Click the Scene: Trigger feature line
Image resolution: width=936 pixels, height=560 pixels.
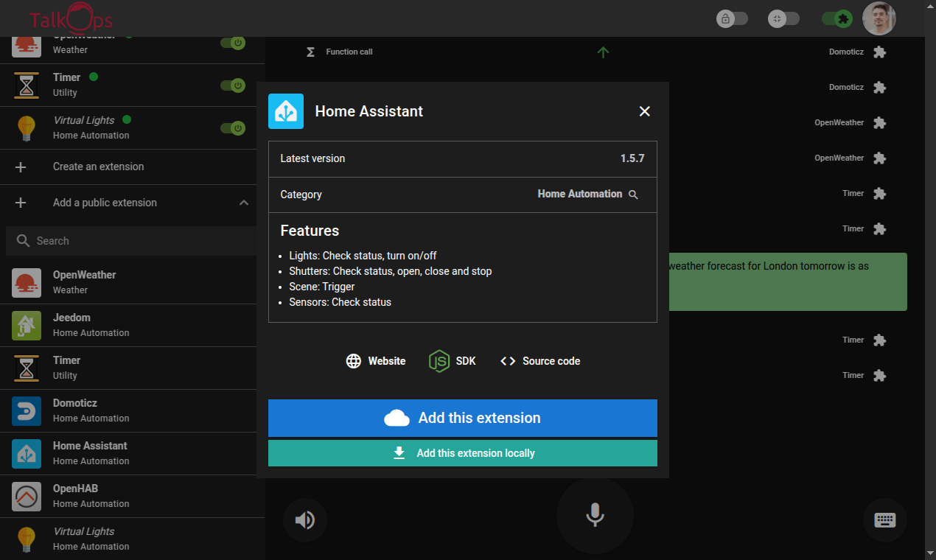tap(322, 287)
